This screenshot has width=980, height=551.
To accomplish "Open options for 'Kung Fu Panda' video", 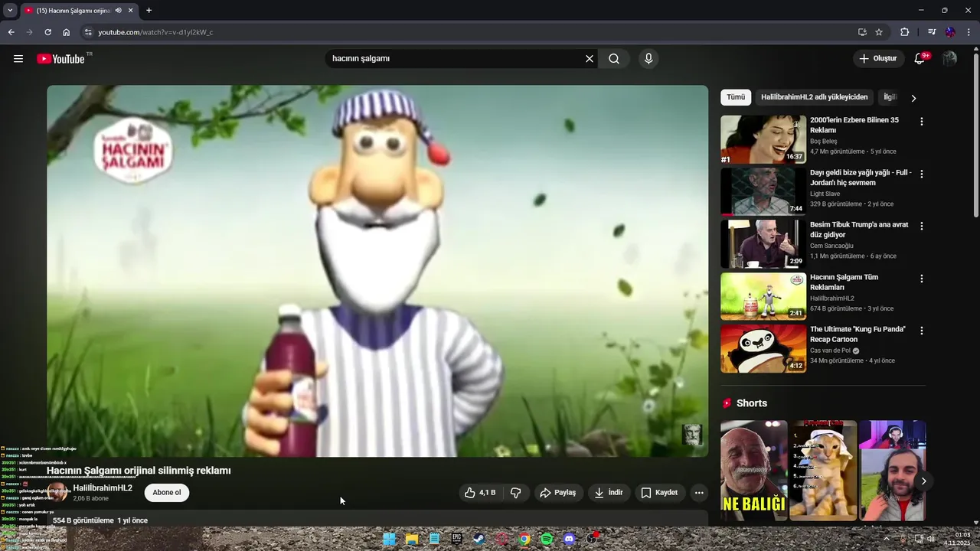I will (921, 331).
